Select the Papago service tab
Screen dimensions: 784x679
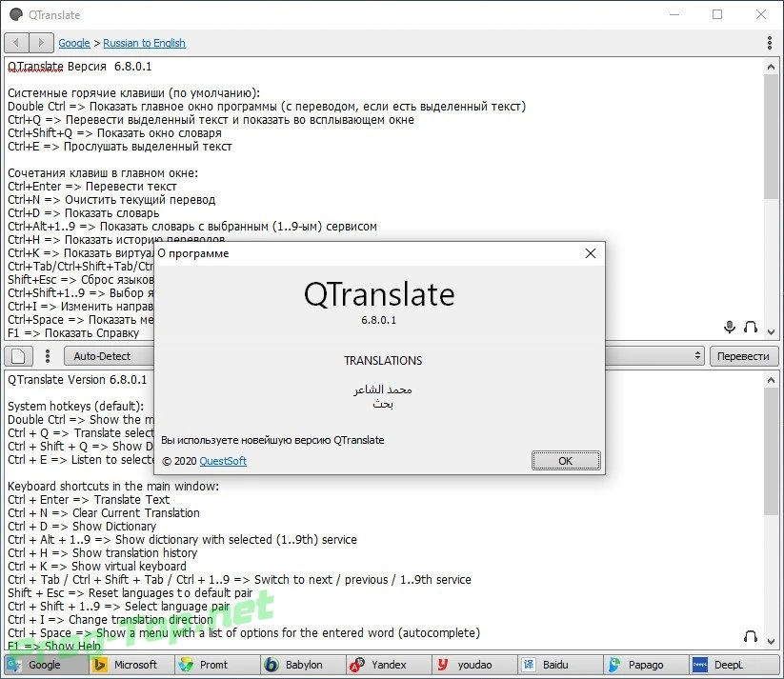(x=647, y=665)
